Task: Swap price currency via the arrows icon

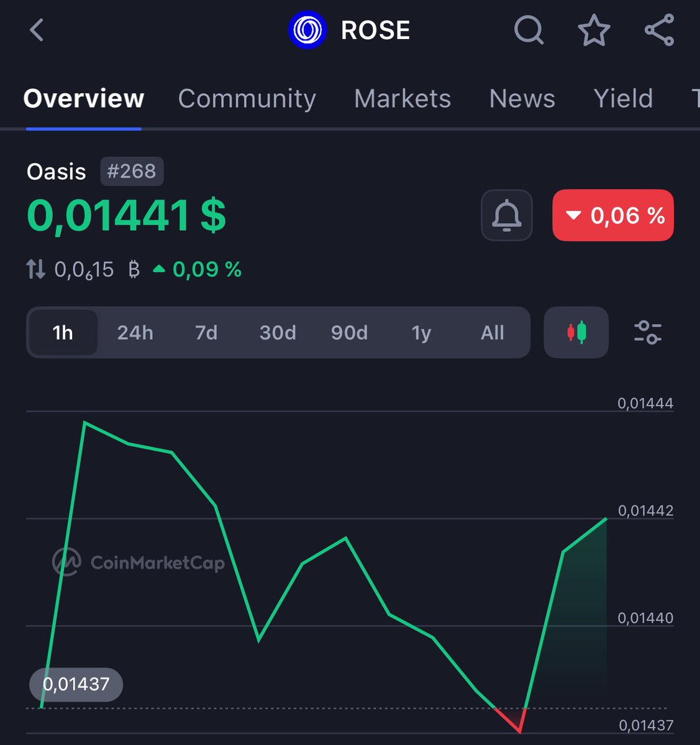Action: (x=35, y=269)
